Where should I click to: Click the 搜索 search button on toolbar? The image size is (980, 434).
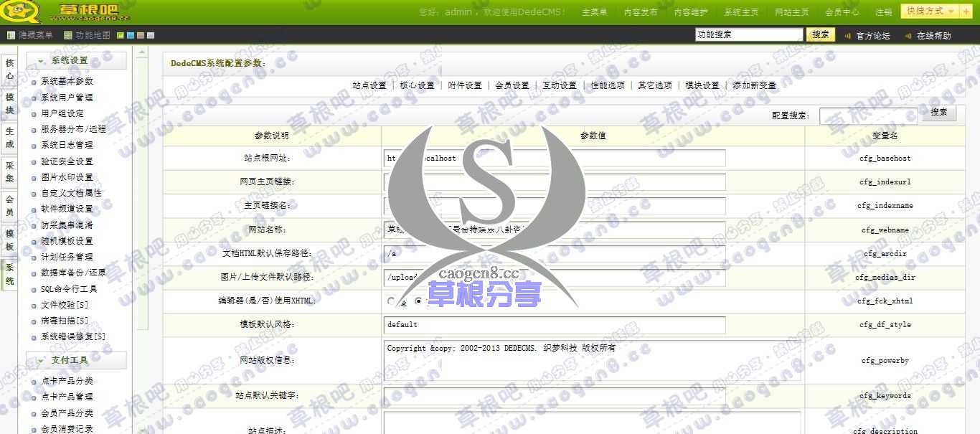pyautogui.click(x=820, y=34)
